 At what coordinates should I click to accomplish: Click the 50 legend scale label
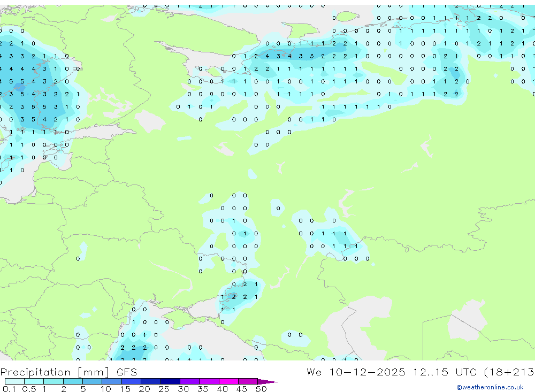[x=261, y=389]
